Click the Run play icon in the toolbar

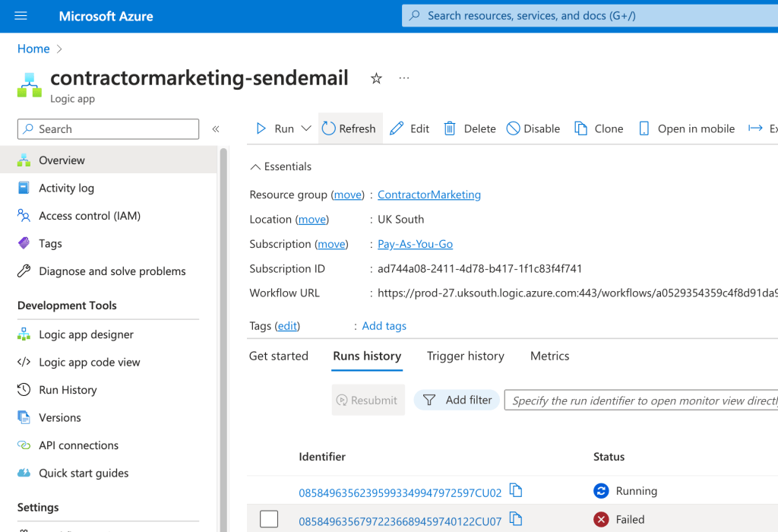[261, 128]
